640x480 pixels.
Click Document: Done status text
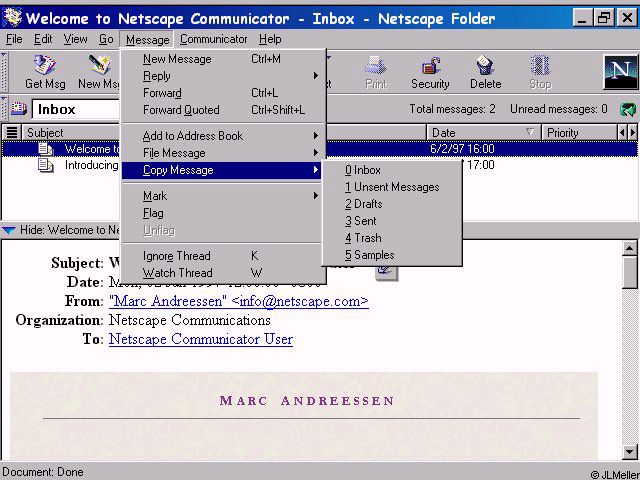click(x=43, y=472)
